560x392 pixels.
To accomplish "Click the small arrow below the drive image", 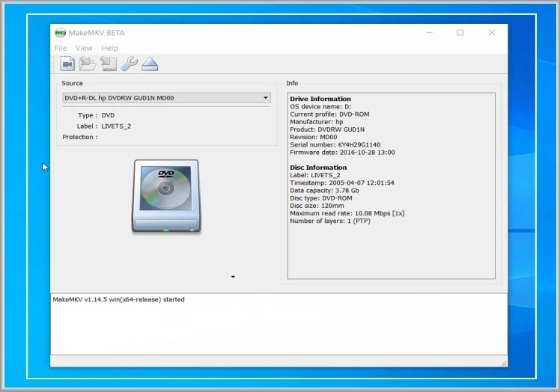I will [233, 277].
